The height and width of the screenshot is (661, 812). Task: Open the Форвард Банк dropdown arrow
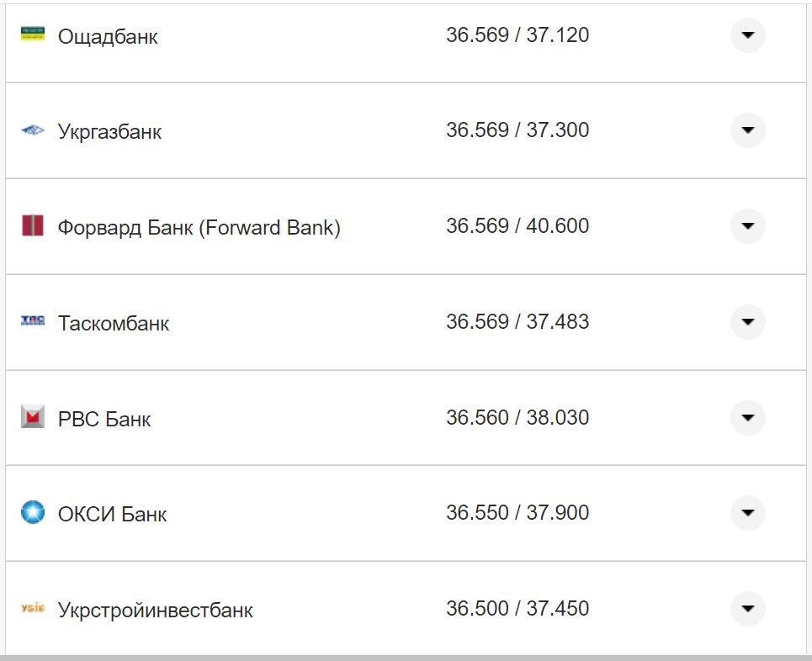pyautogui.click(x=747, y=226)
